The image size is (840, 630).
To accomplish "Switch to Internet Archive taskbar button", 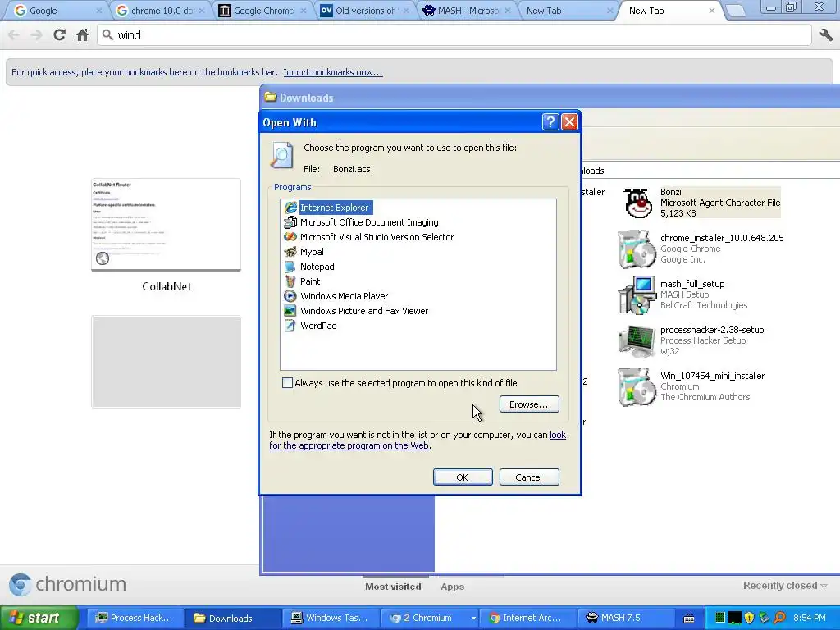I will tap(527, 618).
